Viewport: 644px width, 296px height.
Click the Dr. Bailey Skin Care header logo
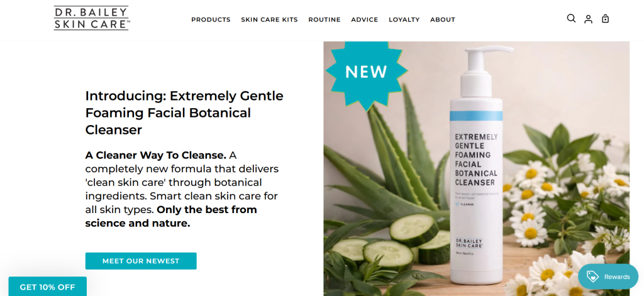tap(92, 18)
